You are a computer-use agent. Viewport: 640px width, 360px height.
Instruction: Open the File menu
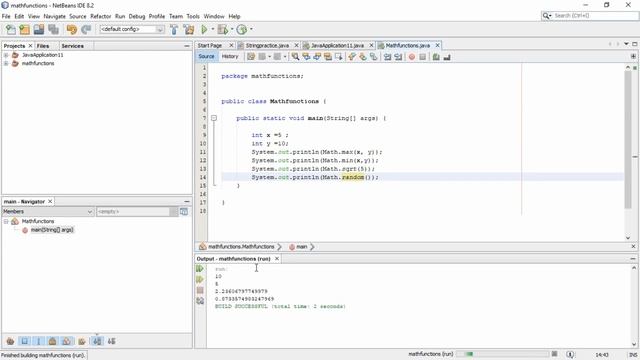pyautogui.click(x=6, y=16)
